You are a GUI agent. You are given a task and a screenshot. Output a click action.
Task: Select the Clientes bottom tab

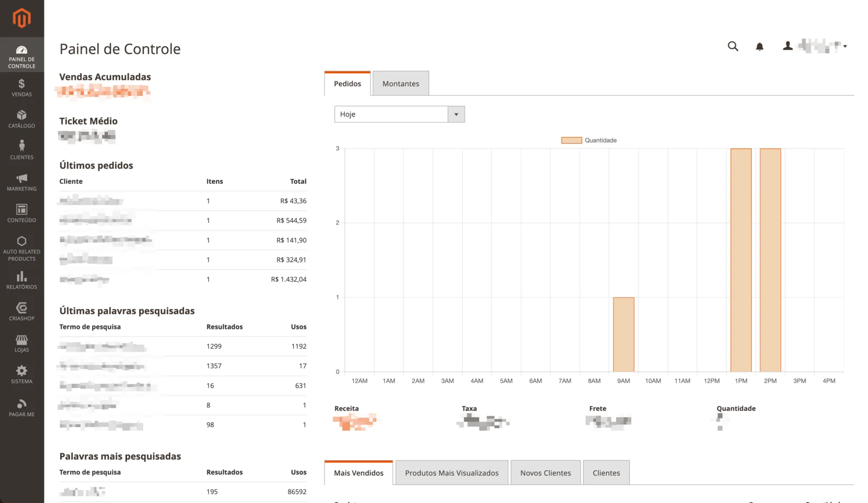pyautogui.click(x=606, y=473)
